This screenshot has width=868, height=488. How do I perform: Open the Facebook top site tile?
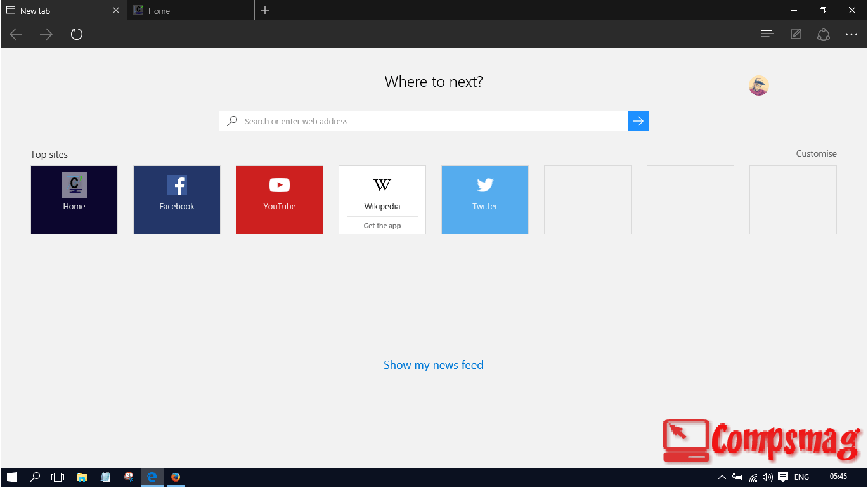[177, 200]
